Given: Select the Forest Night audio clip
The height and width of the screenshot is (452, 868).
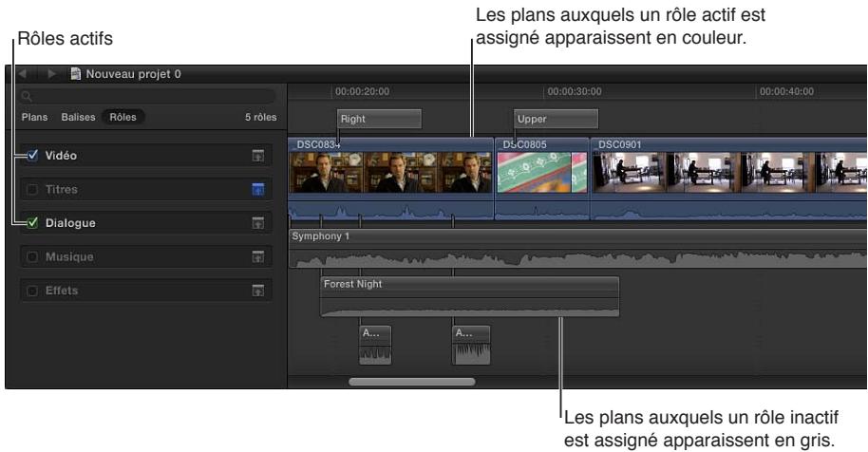Looking at the screenshot, I should (x=469, y=296).
